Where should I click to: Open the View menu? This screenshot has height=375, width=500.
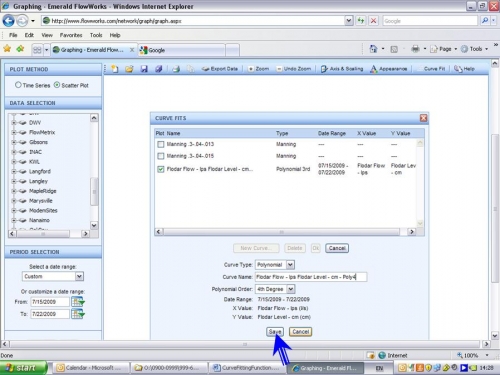(x=47, y=35)
